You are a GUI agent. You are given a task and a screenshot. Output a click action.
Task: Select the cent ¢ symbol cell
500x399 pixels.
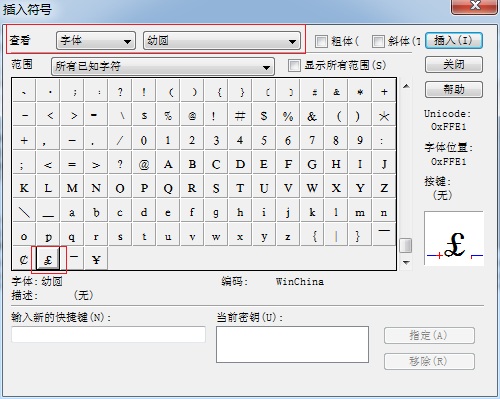[x=24, y=259]
